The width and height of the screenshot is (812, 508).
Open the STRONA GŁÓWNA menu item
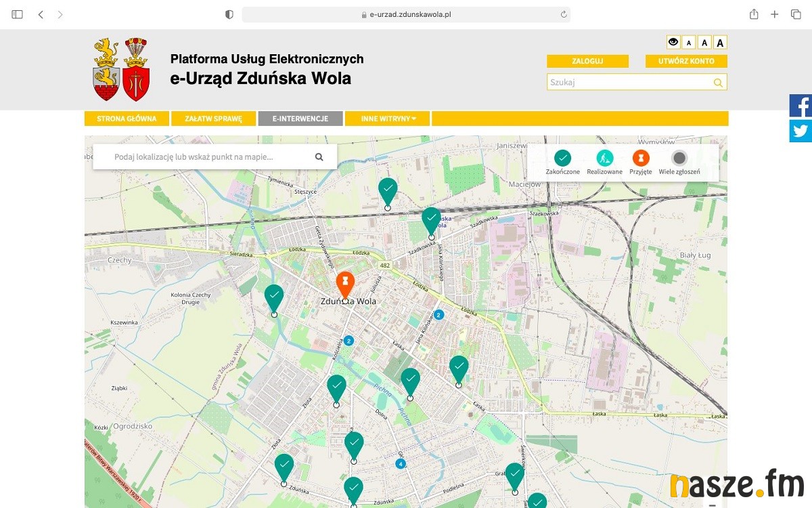[127, 119]
